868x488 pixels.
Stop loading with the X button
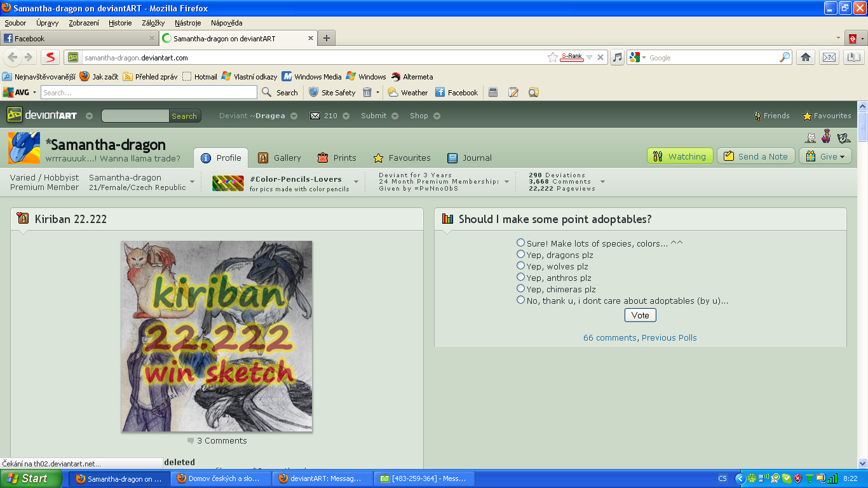[x=601, y=57]
